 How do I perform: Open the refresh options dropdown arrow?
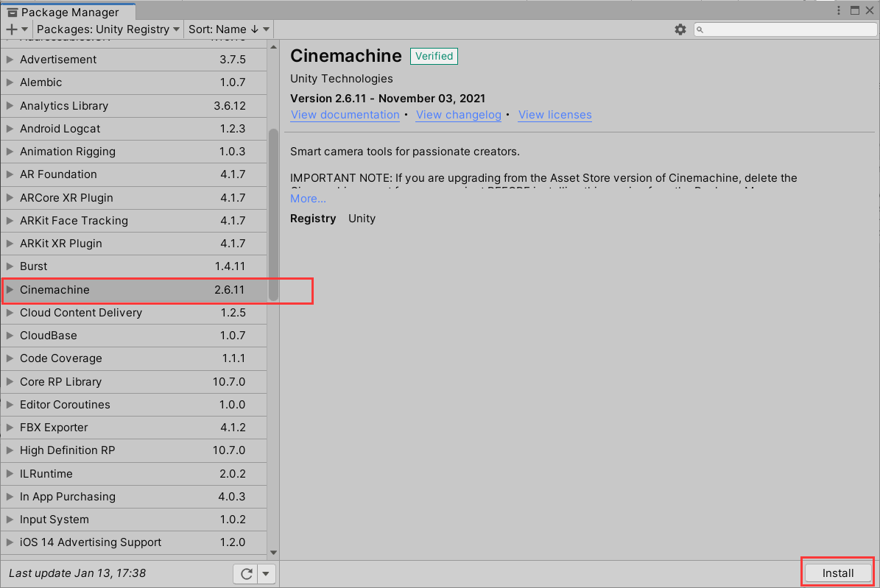(x=266, y=574)
